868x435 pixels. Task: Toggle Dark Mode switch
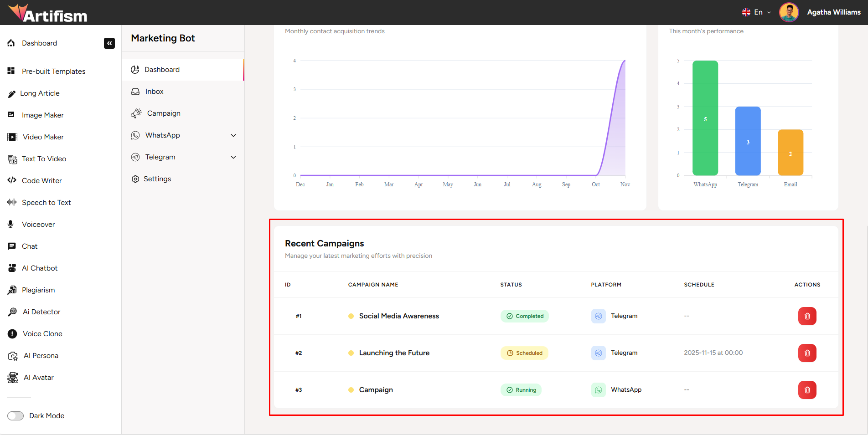tap(15, 416)
